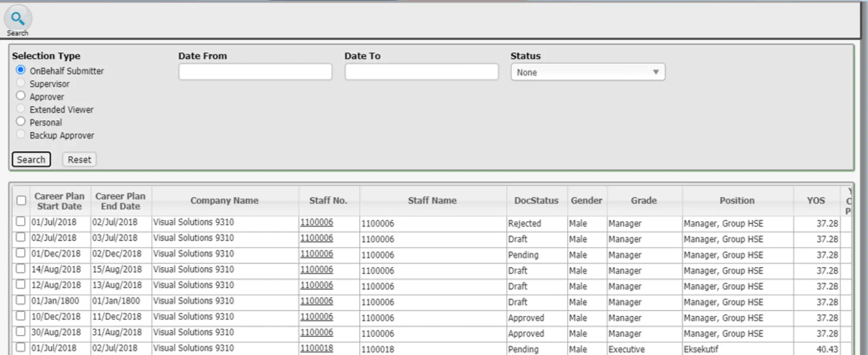Viewport: 868px width, 355px height.
Task: Click the Company Name column header
Action: 225,201
